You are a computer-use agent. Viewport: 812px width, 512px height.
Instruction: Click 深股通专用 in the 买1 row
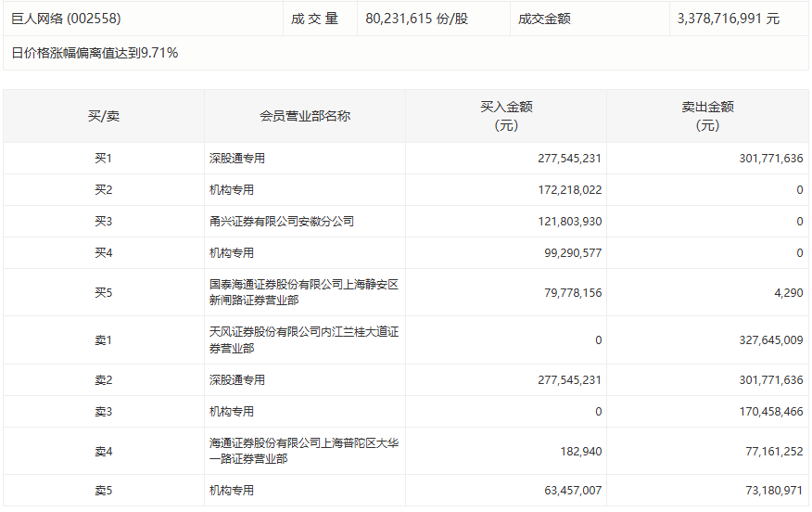pos(237,158)
